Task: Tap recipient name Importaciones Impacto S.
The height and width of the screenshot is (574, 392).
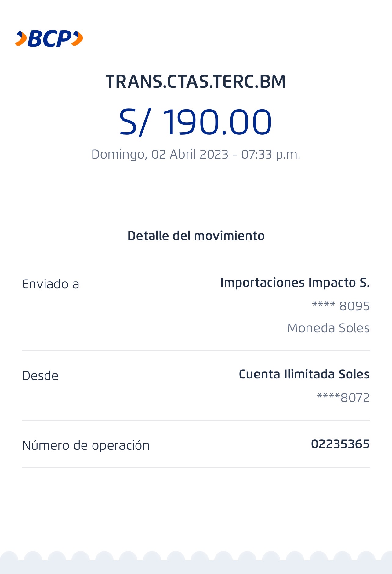Action: point(295,283)
